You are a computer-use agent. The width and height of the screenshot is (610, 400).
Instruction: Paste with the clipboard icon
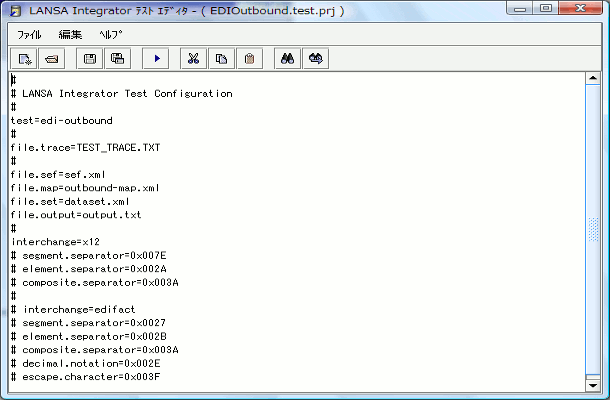(250, 59)
